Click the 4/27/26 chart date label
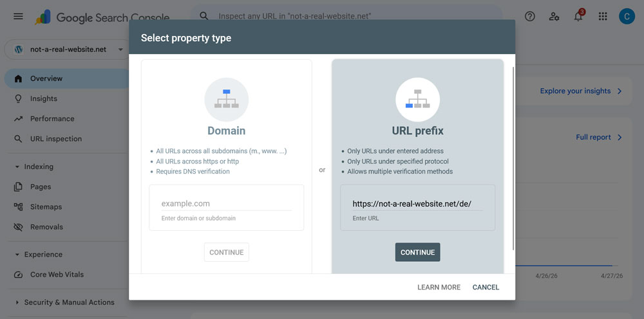 click(612, 276)
